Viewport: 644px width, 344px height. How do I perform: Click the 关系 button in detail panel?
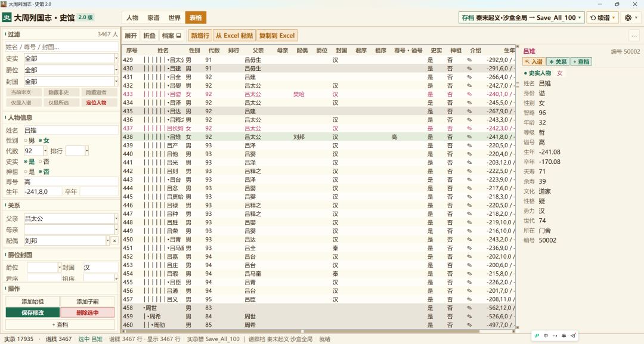558,61
